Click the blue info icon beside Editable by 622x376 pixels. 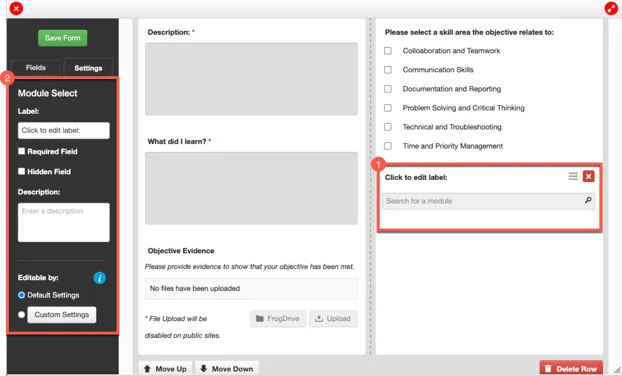[x=100, y=278]
